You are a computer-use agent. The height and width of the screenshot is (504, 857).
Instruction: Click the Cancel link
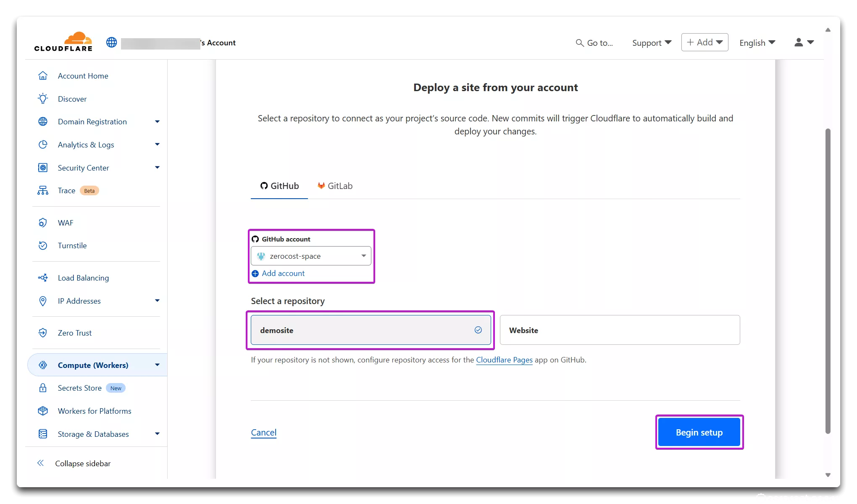pos(263,433)
